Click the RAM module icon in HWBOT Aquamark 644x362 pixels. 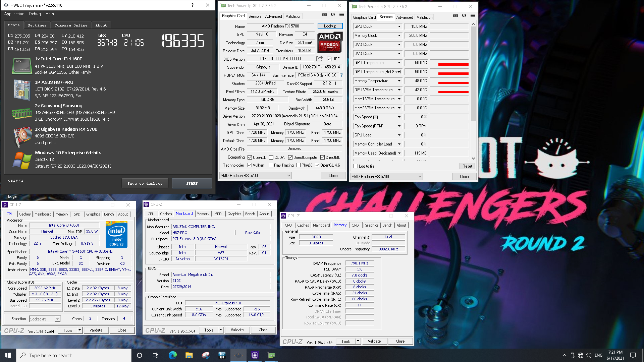22,113
